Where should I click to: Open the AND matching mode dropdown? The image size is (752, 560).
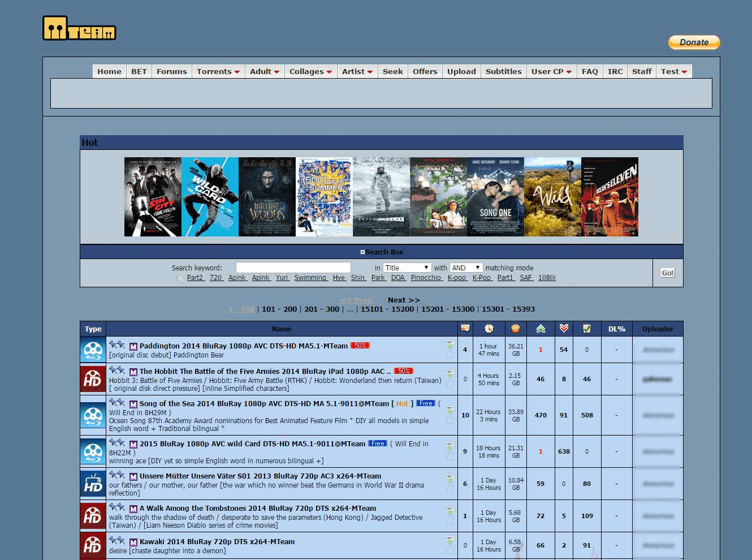coord(466,268)
